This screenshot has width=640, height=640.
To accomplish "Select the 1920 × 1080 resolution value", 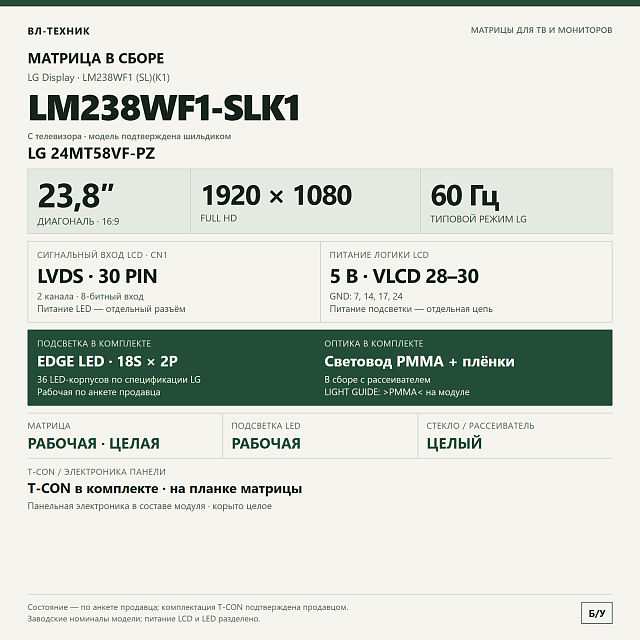I will click(276, 195).
